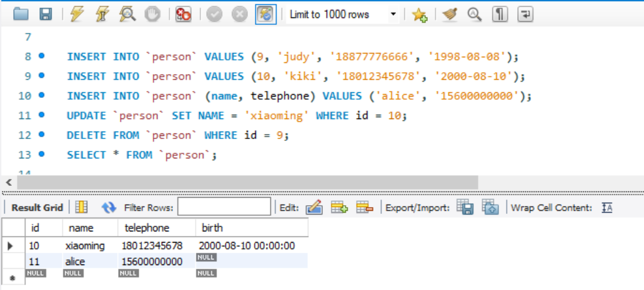The image size is (644, 290).
Task: Click the SELECT keyword on line 13
Action: (86, 155)
